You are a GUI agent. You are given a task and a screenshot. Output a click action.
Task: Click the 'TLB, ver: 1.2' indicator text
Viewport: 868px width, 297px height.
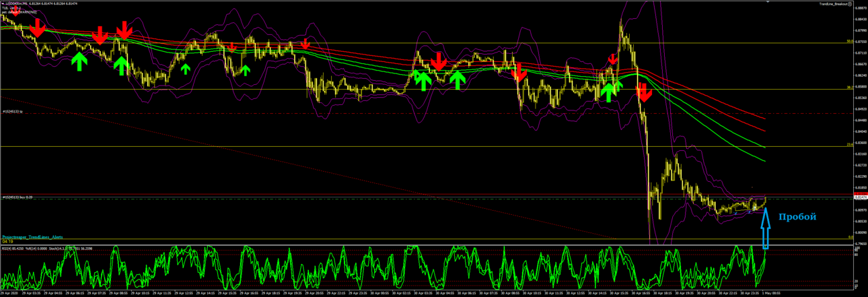coord(11,8)
